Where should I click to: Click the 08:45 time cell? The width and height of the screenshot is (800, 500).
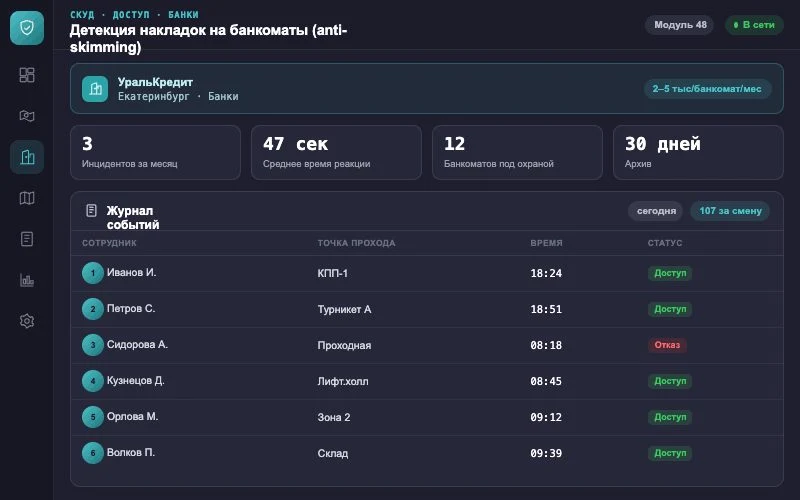coord(546,381)
